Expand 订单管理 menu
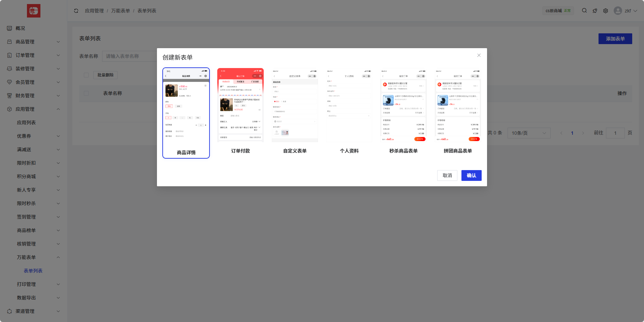 [58, 55]
